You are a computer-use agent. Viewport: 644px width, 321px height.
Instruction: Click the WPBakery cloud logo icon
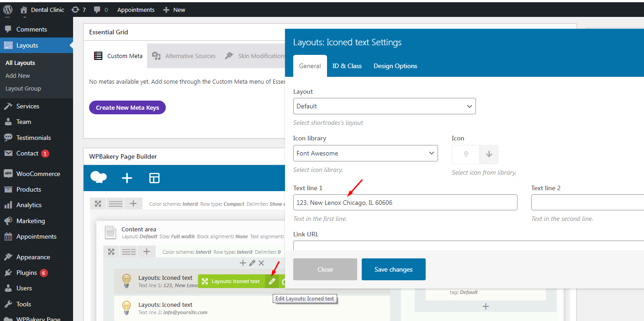point(99,178)
